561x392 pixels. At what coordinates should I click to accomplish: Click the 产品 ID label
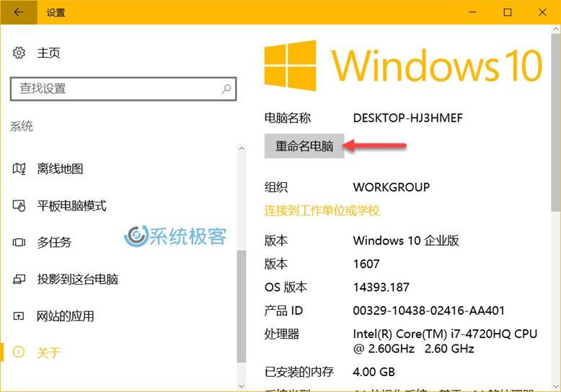tap(283, 311)
